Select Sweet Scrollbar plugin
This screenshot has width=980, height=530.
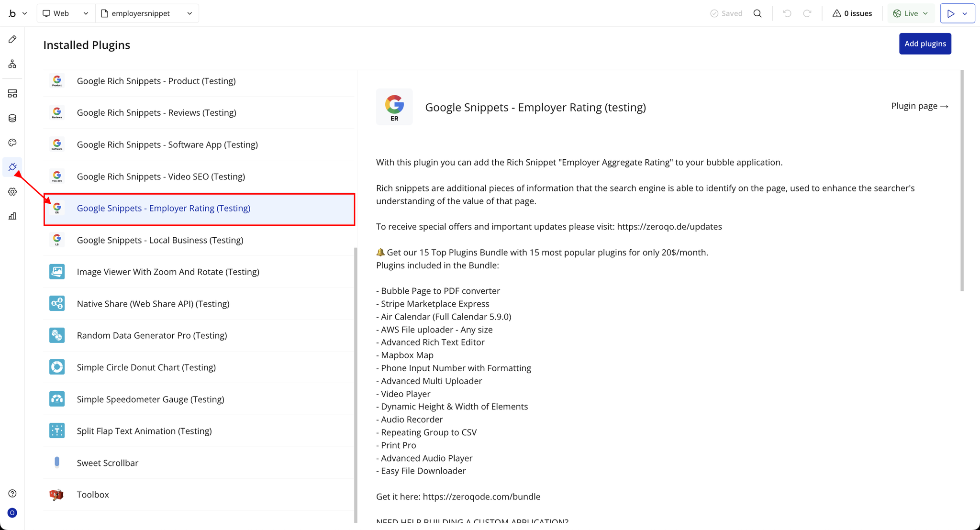(108, 463)
